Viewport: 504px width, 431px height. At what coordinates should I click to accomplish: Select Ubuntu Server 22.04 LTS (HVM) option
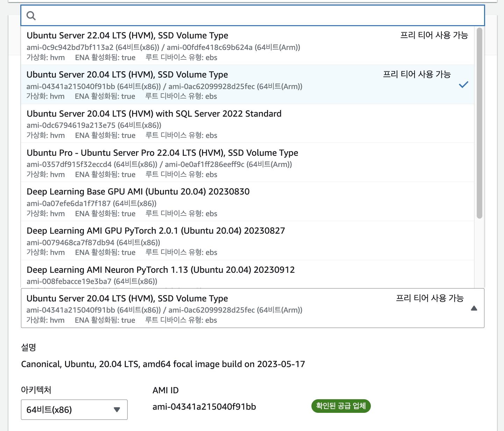(247, 45)
